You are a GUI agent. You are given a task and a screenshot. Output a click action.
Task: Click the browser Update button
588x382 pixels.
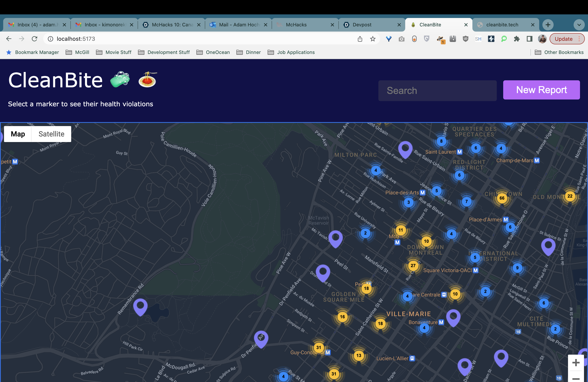click(x=563, y=39)
